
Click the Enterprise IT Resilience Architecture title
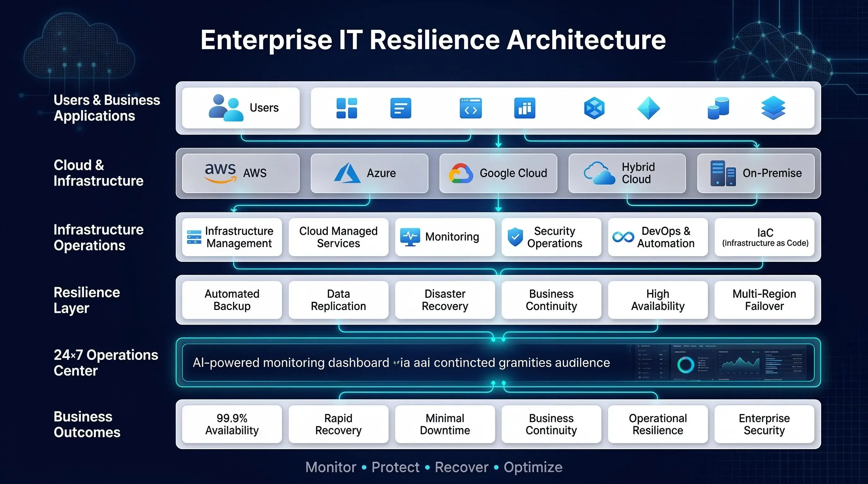click(433, 40)
